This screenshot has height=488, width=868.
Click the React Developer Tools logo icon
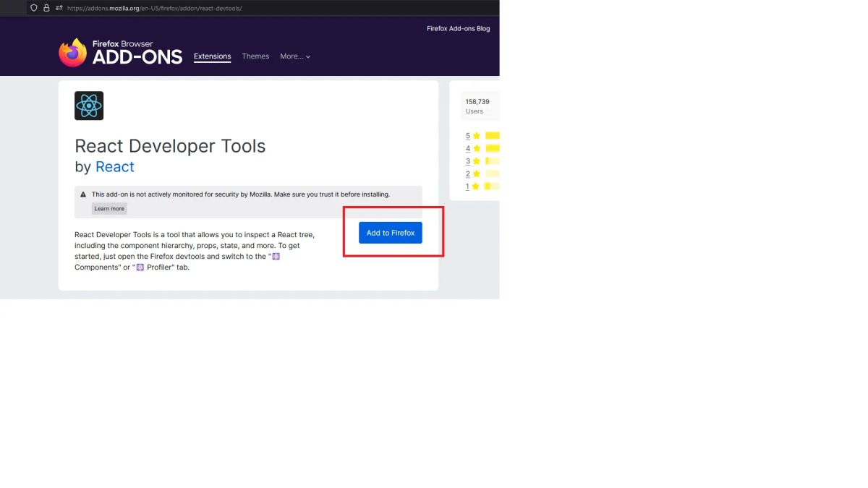click(x=88, y=105)
